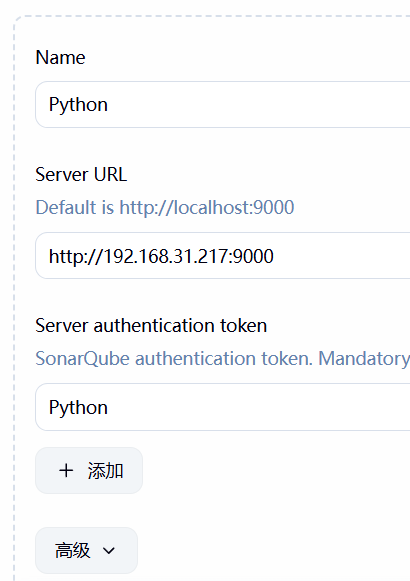Click the 添加 credentials button
Image resolution: width=410 pixels, height=581 pixels.
point(89,471)
